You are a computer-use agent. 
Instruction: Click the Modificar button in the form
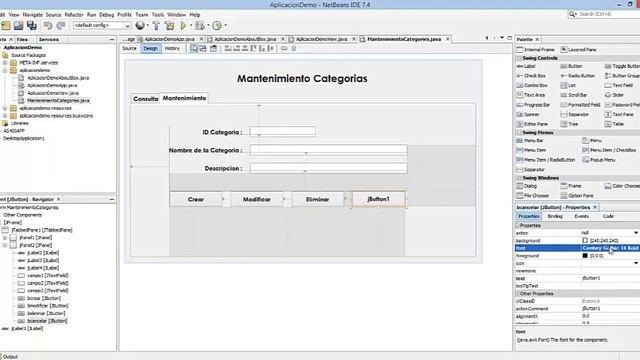[257, 200]
